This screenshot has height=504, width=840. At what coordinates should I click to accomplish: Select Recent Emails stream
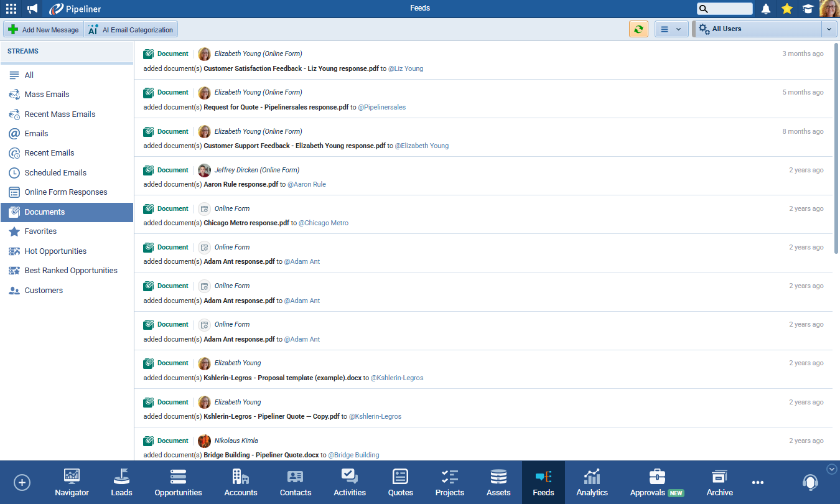tap(67, 153)
